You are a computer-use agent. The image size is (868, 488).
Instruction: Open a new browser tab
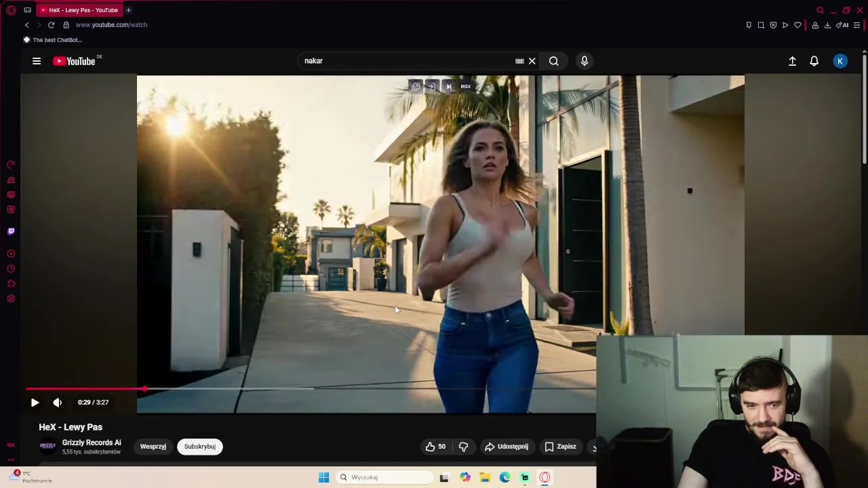[128, 10]
